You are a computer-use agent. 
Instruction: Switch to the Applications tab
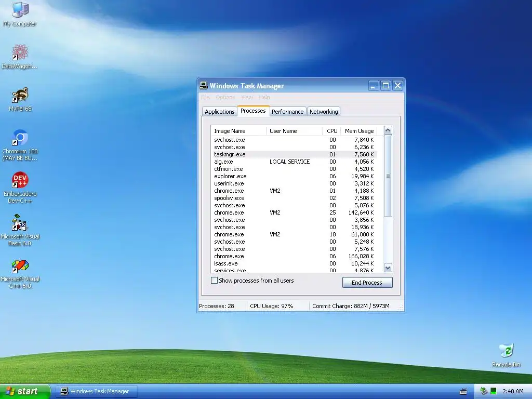tap(220, 112)
